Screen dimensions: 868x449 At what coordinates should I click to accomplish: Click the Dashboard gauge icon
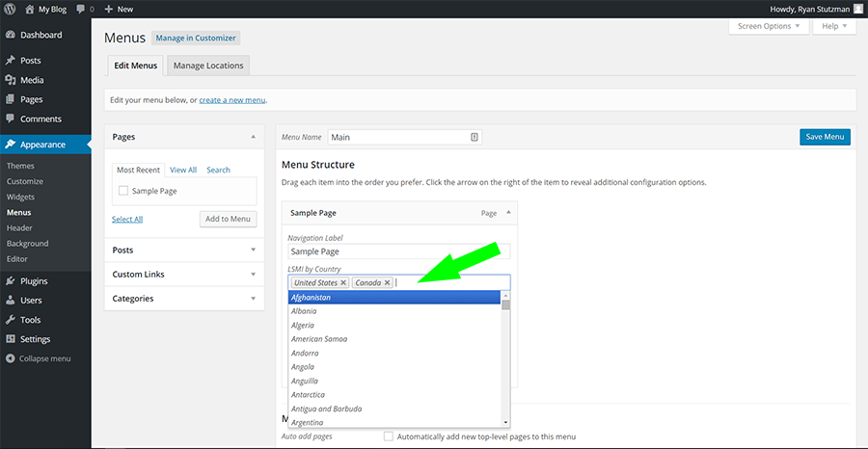(10, 35)
